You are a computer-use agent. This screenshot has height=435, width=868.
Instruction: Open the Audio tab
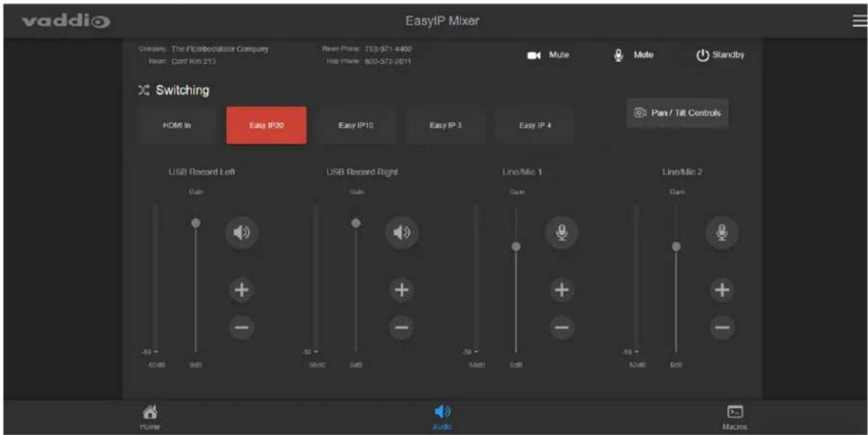pos(442,418)
